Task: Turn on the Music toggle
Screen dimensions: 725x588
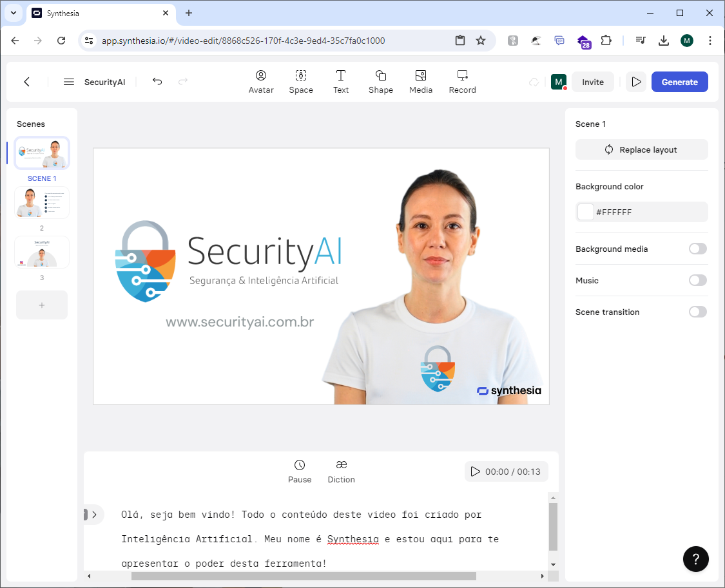Action: [x=697, y=280]
